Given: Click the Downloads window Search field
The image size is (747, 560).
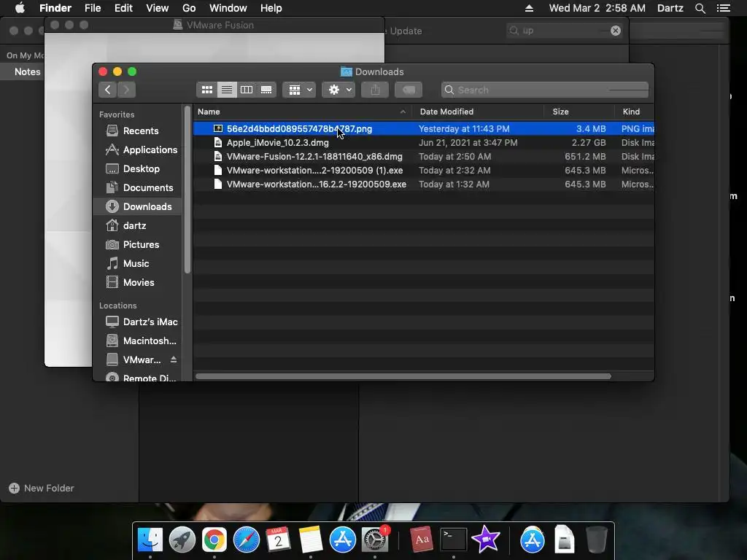Looking at the screenshot, I should pos(545,90).
